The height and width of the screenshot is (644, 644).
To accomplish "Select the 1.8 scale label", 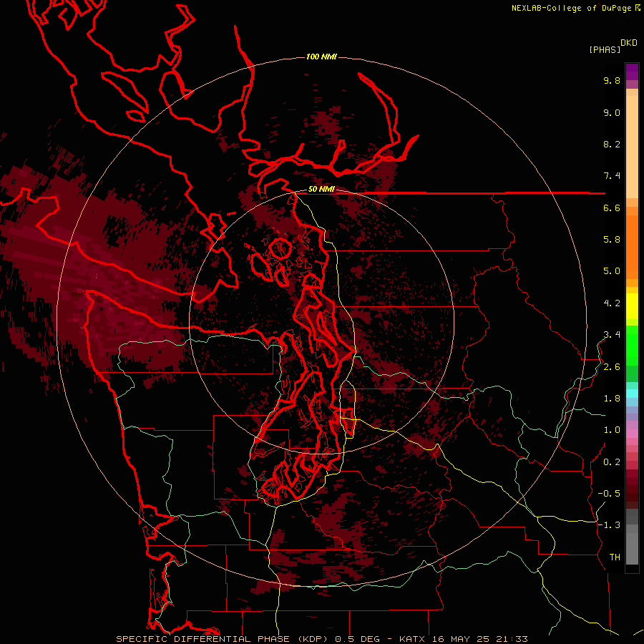I will (x=612, y=399).
